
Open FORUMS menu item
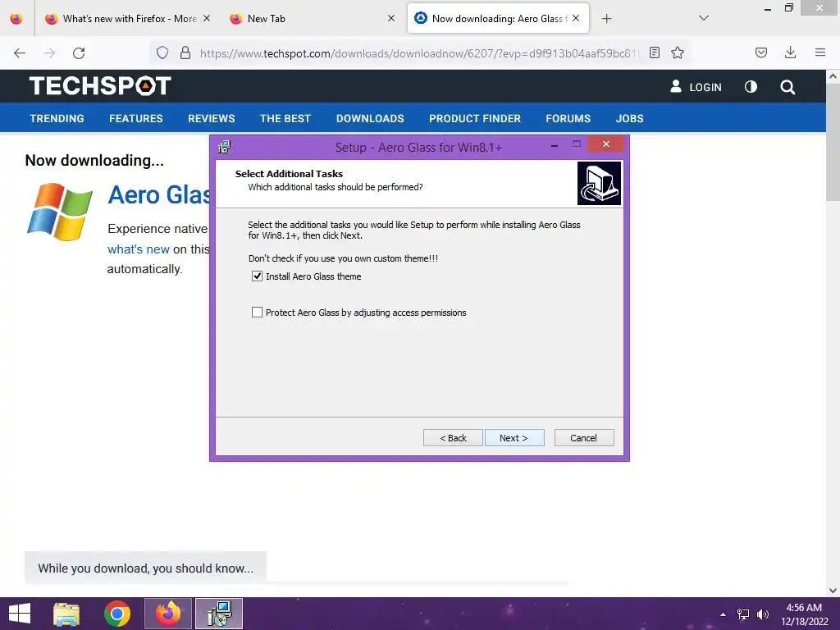(568, 118)
